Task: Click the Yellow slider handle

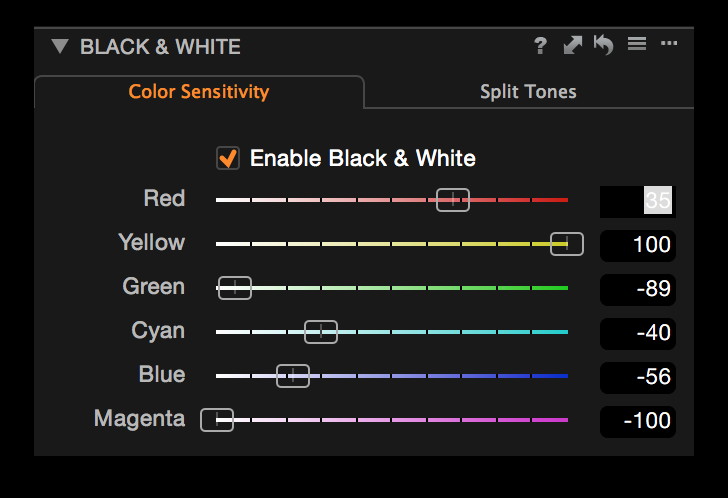Action: [567, 244]
